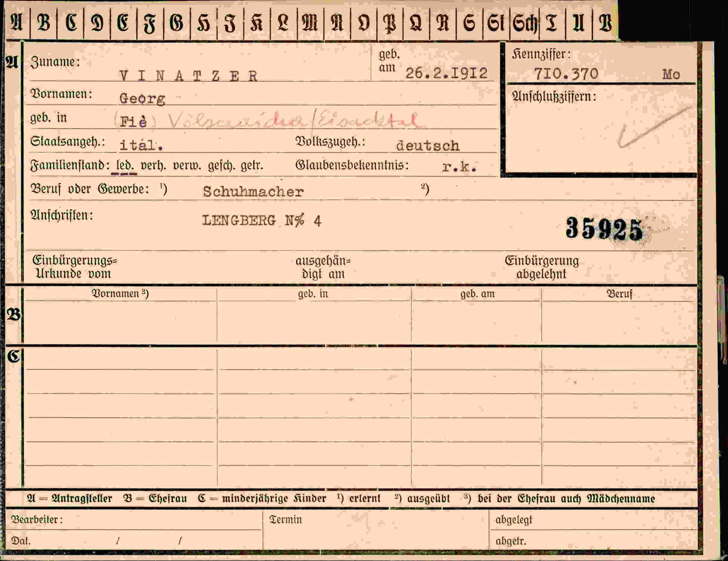Click the 'Termin' label
This screenshot has width=728, height=561.
[286, 520]
